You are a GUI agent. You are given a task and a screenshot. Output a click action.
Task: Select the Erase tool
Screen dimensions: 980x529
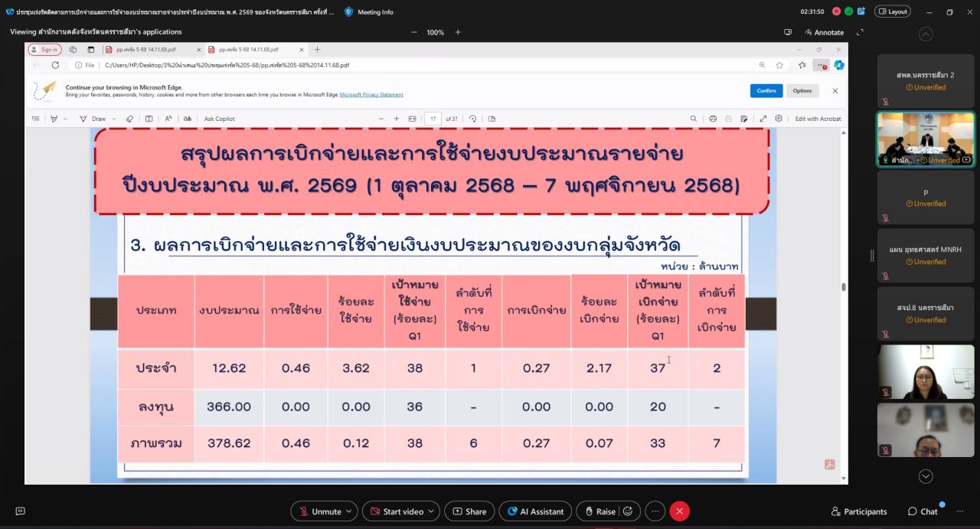(130, 118)
